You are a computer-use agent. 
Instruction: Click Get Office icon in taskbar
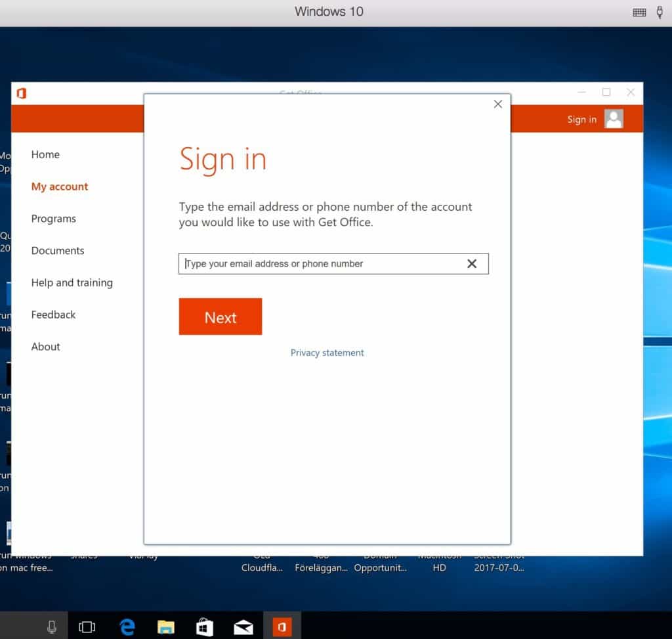pos(282,627)
